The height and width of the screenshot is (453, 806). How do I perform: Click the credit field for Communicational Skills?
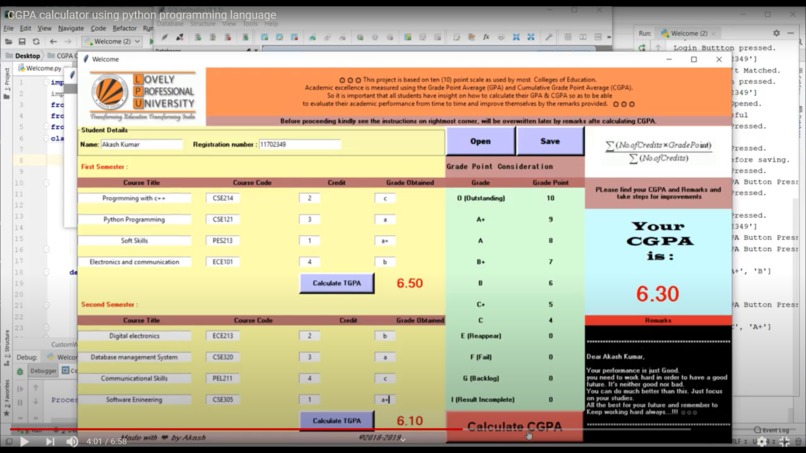coord(309,378)
